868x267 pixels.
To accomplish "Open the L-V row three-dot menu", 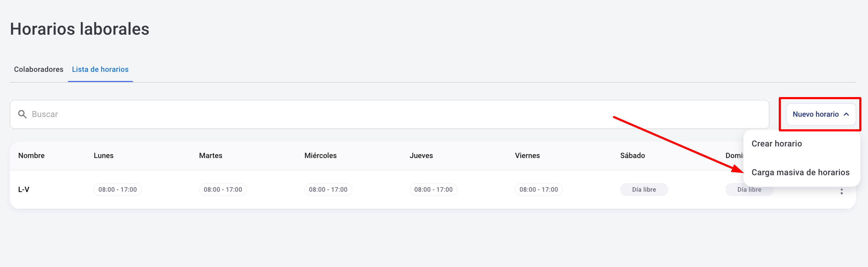I will pos(841,191).
